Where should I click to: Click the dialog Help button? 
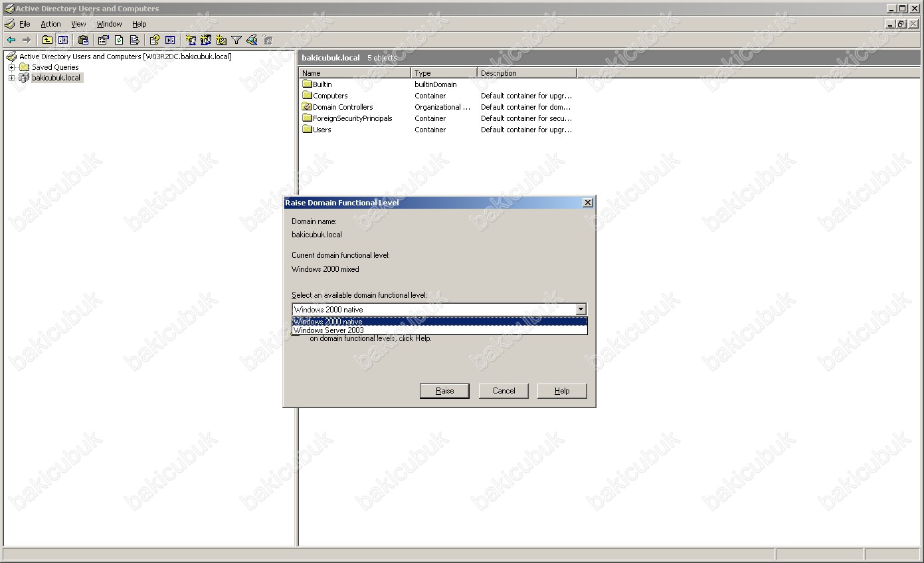(x=562, y=391)
